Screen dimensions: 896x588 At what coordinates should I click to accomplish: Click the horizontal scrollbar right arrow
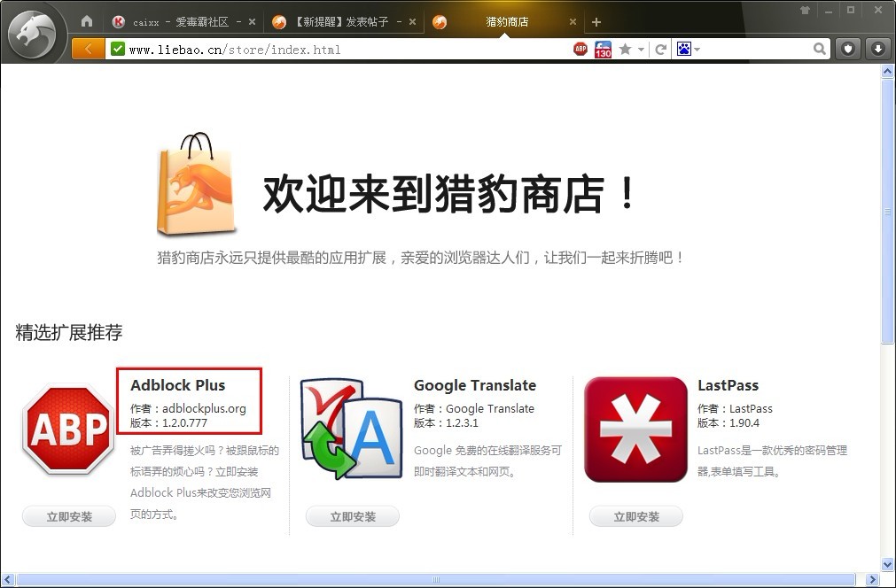(x=871, y=579)
